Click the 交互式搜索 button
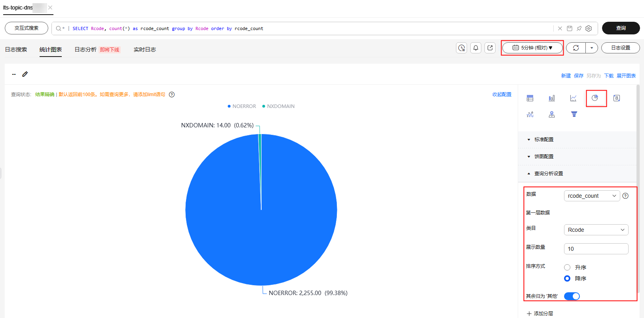The height and width of the screenshot is (318, 644). tap(27, 28)
